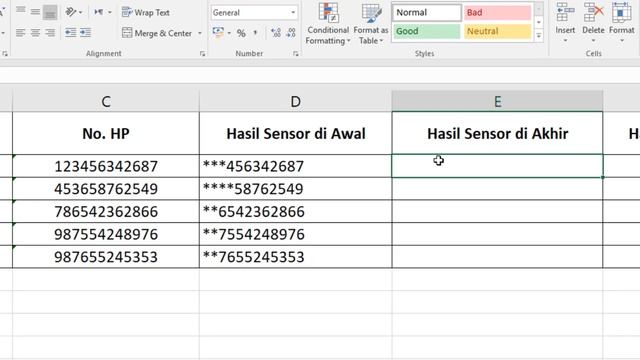This screenshot has height=360, width=640.
Task: Toggle Center horizontal alignment
Action: pyautogui.click(x=36, y=33)
